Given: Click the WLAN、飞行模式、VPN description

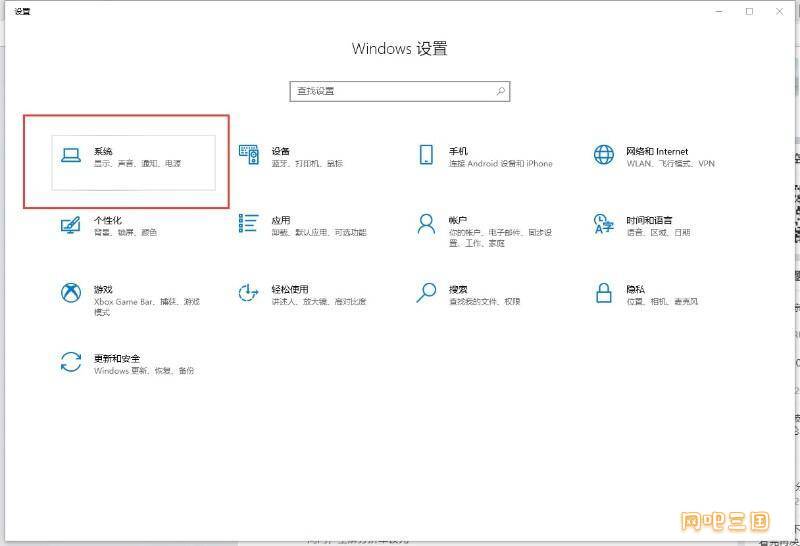Looking at the screenshot, I should (670, 163).
